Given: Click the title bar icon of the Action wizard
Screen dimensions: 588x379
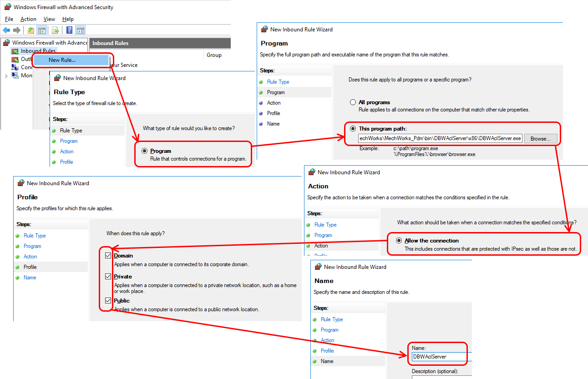Looking at the screenshot, I should coord(311,172).
